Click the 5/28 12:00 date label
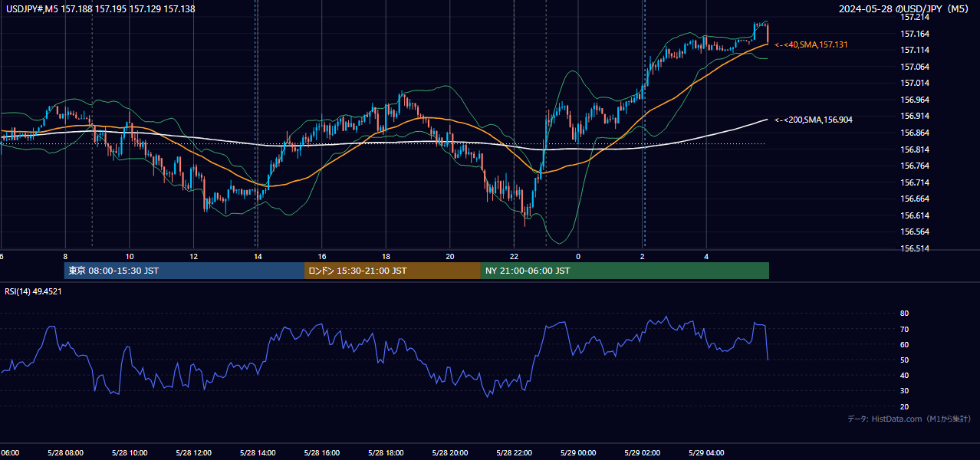This screenshot has height=460, width=980. 193,453
